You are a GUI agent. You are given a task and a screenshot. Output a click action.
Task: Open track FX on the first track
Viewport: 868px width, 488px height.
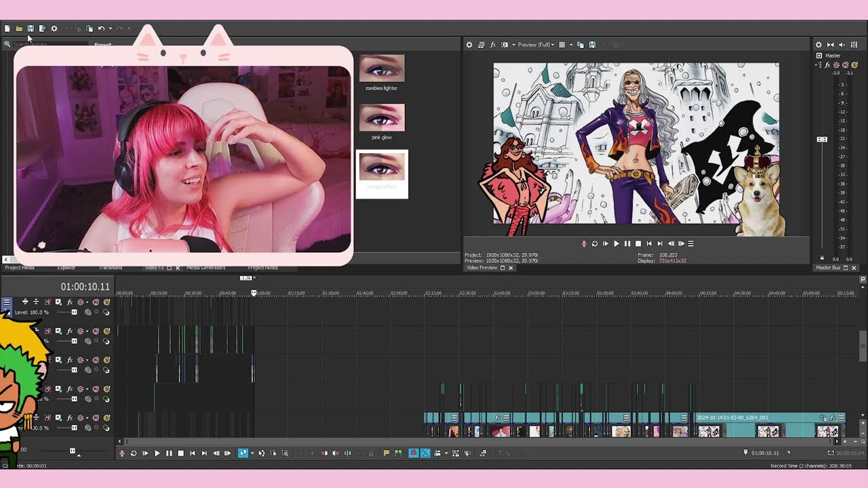[x=69, y=302]
